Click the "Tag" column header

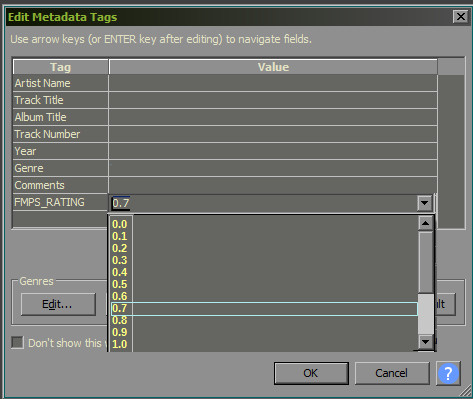click(x=60, y=67)
